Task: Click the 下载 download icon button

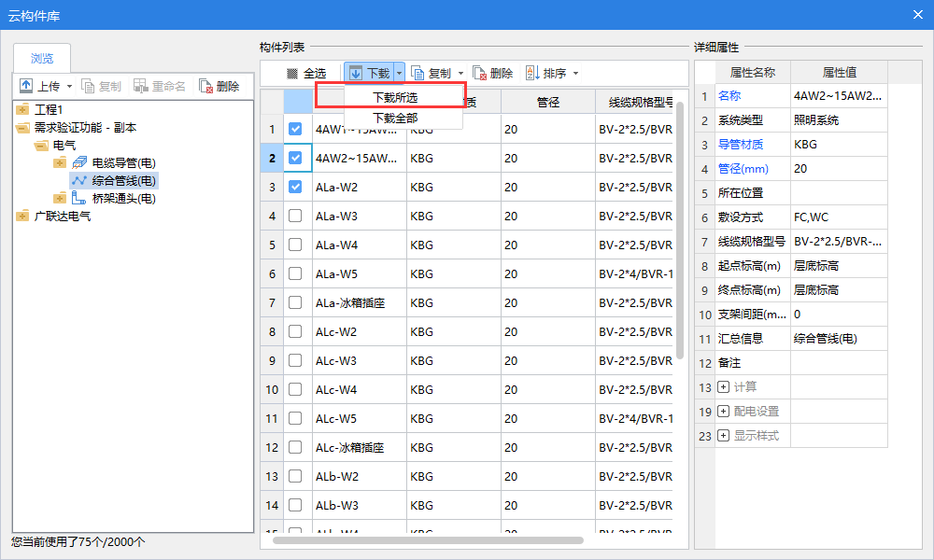Action: click(x=357, y=73)
